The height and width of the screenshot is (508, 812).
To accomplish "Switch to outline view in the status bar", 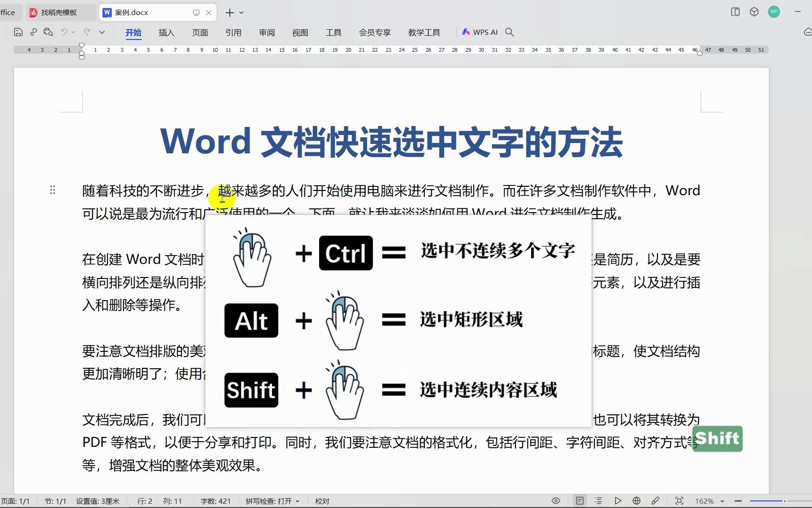I will tap(598, 501).
